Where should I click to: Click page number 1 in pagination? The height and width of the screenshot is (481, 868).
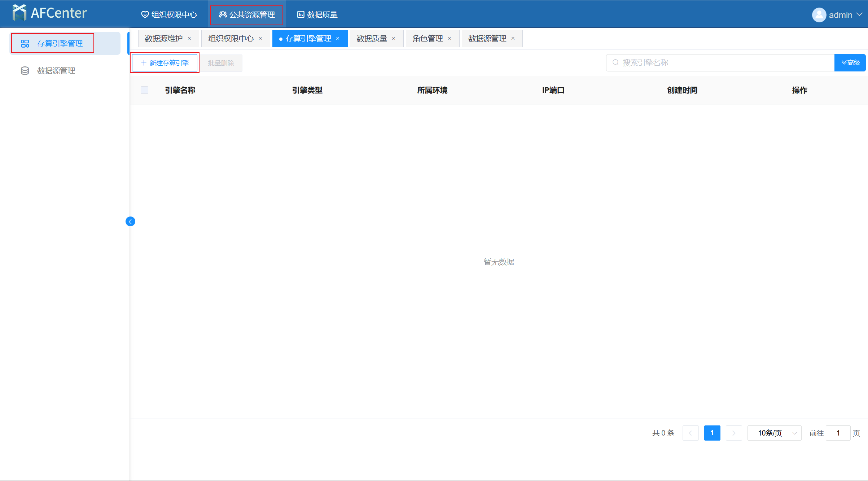tap(712, 433)
